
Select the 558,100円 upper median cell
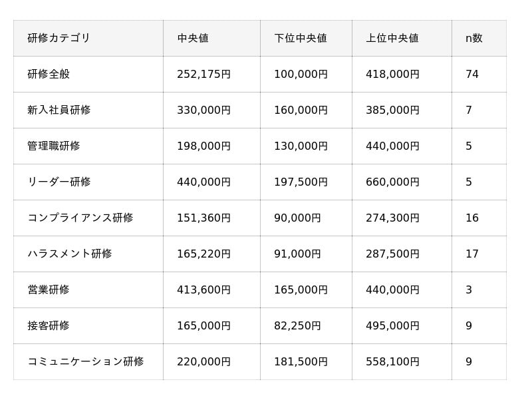[x=392, y=362]
